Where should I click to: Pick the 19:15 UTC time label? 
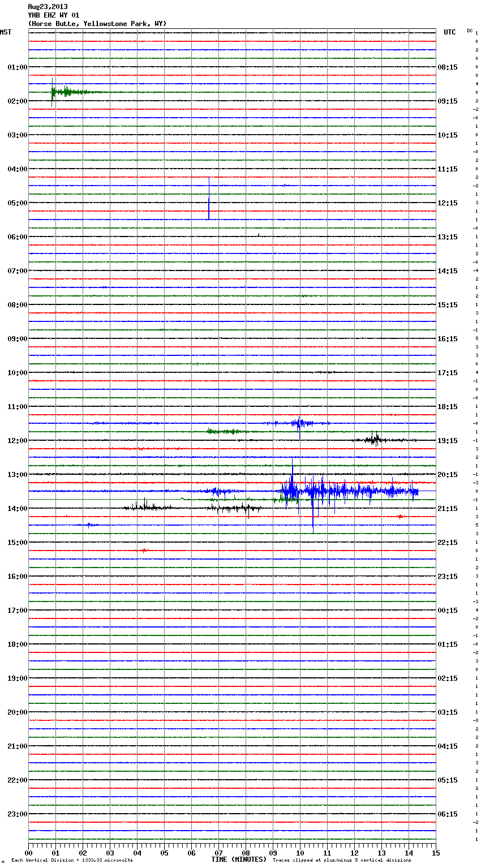(x=448, y=441)
